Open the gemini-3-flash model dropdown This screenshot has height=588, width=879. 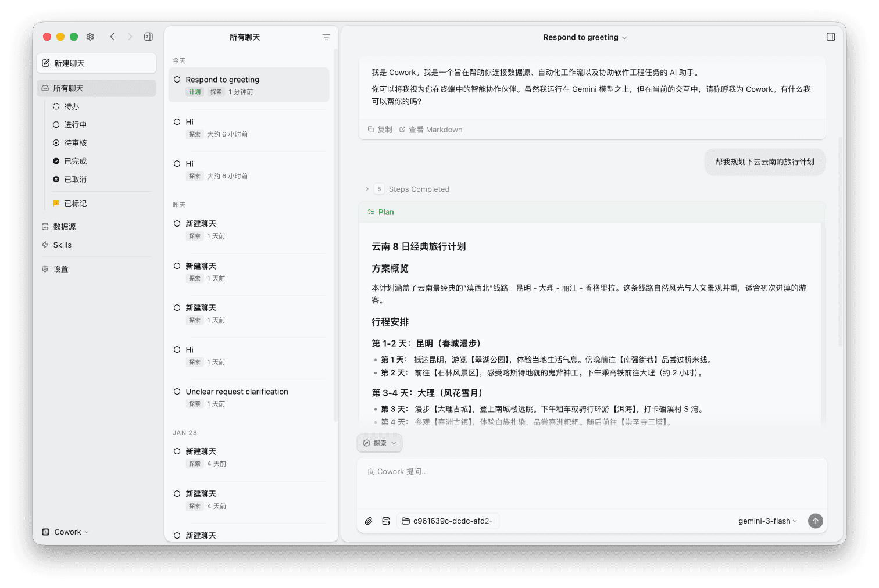click(x=767, y=521)
